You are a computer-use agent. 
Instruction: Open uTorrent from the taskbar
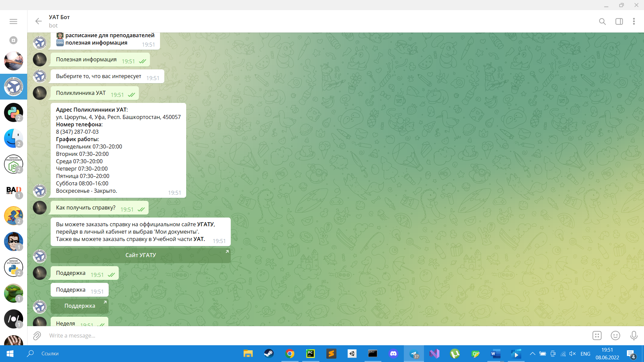[x=455, y=354]
